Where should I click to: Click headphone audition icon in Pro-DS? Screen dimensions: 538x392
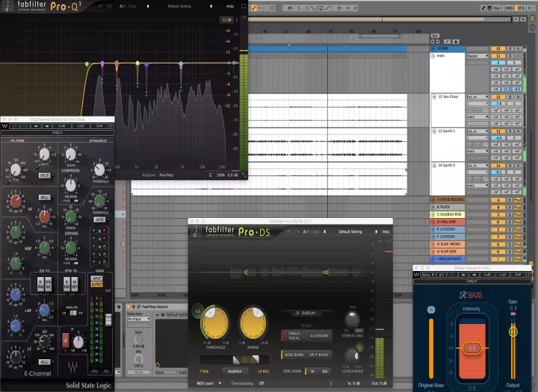click(197, 311)
